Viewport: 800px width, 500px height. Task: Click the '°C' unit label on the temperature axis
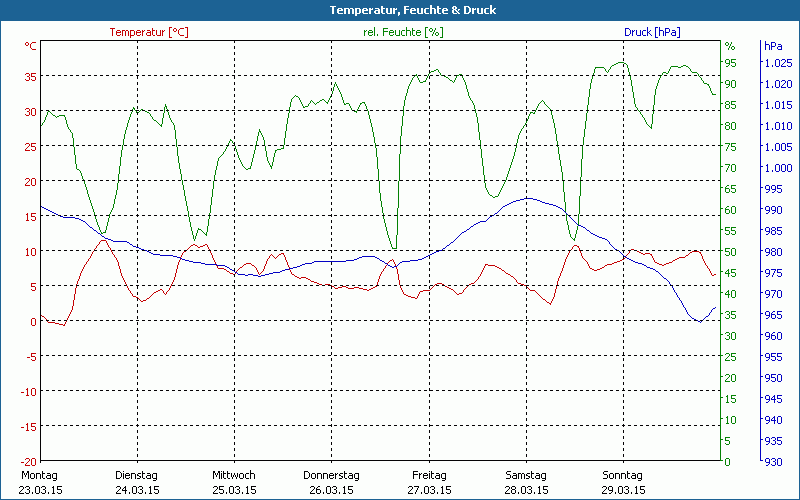[x=31, y=46]
